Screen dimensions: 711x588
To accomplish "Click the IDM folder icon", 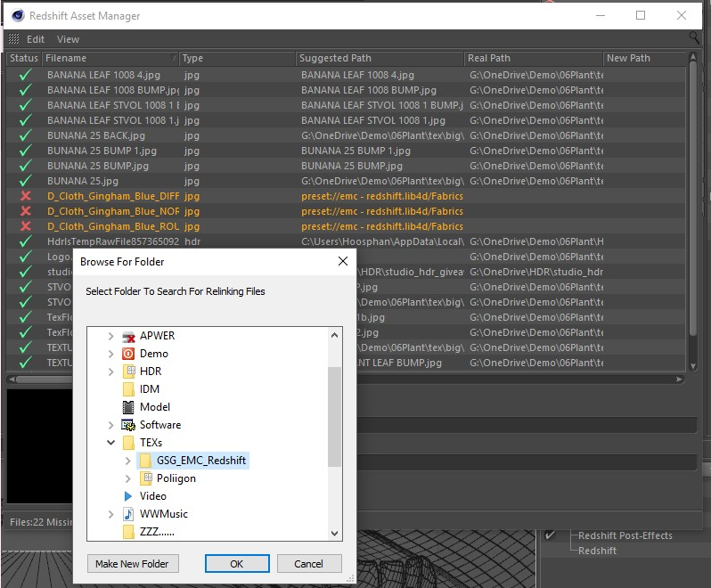I will coord(129,389).
